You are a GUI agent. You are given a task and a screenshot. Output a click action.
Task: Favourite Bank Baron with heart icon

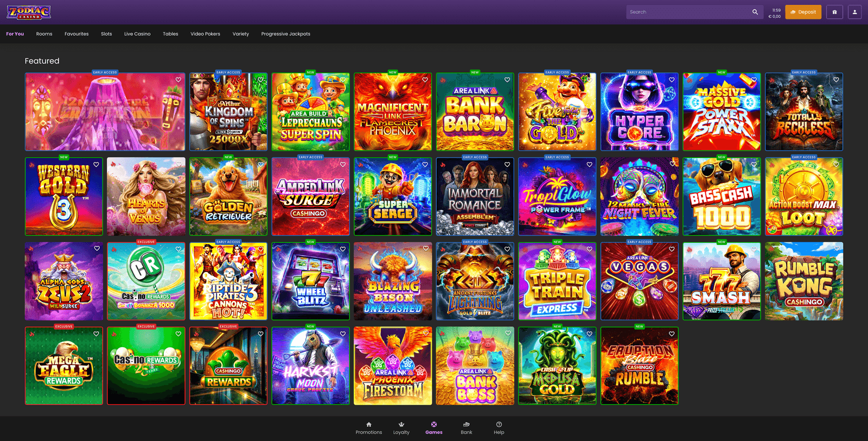(x=507, y=80)
